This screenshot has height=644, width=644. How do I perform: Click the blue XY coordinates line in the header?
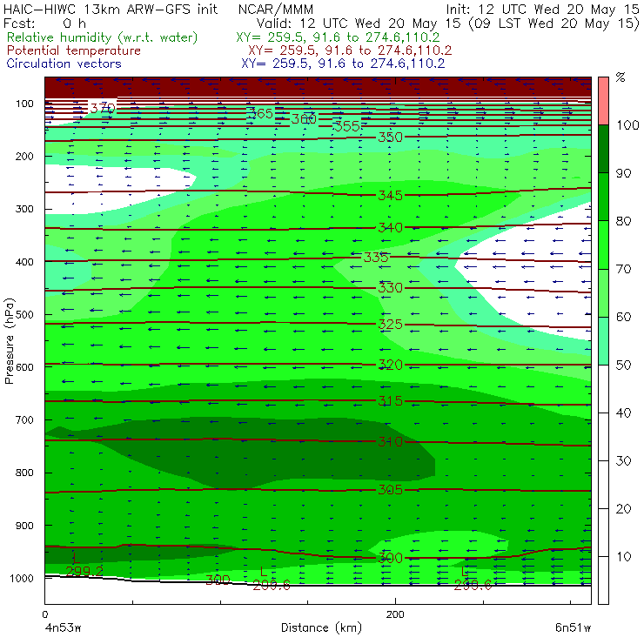343,64
